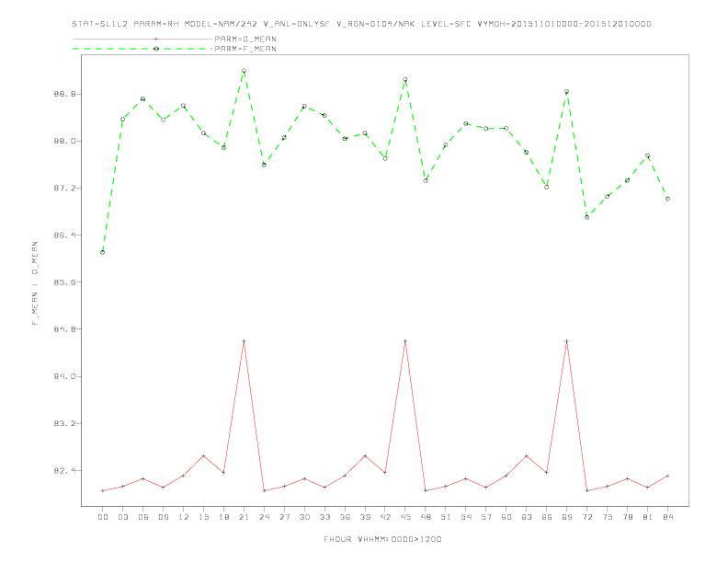Click the 12 forecast hour tick label
This screenshot has width=728, height=563.
click(184, 517)
